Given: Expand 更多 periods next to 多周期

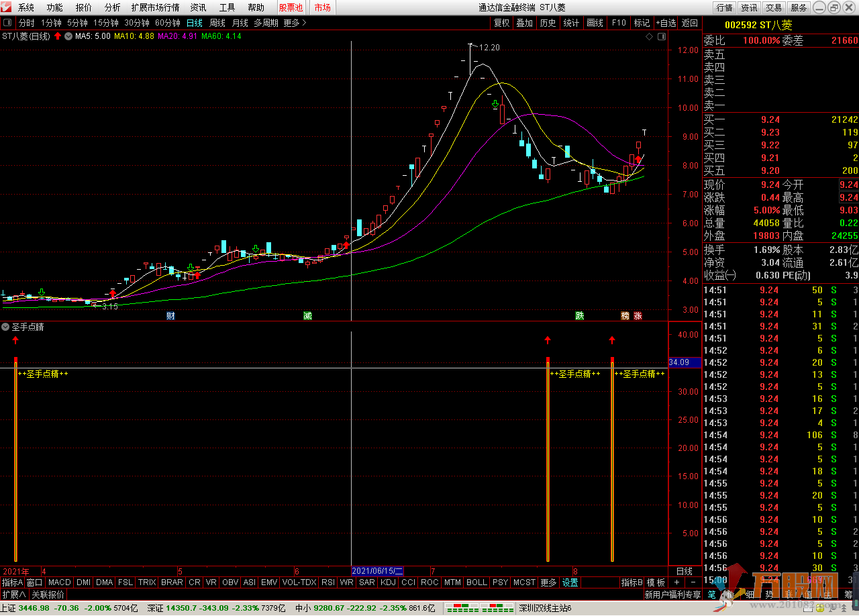Looking at the screenshot, I should click(295, 23).
